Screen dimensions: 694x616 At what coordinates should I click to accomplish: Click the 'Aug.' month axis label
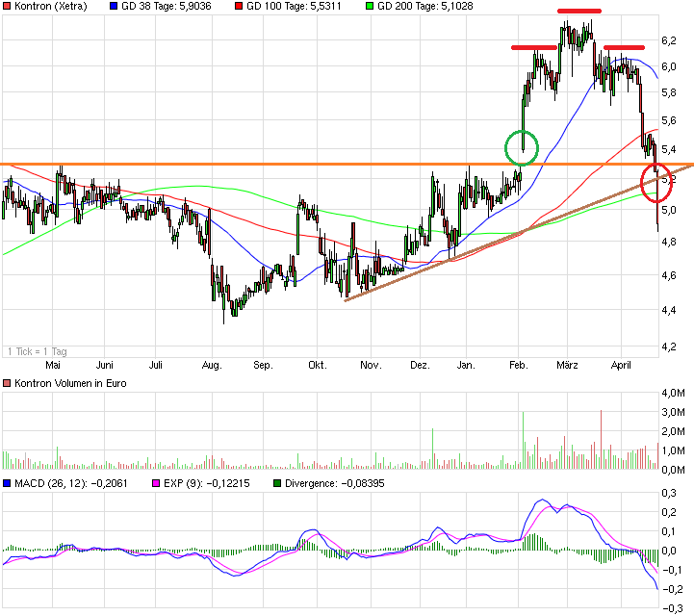tap(212, 365)
